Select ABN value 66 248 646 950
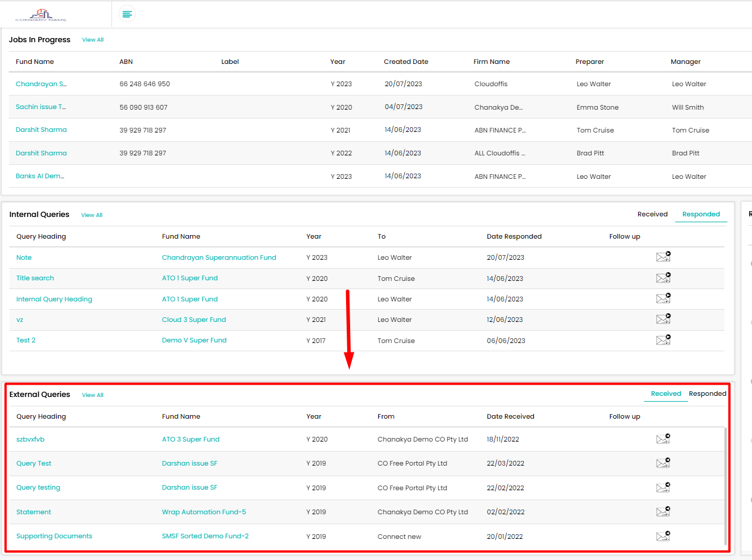The image size is (752, 560). 145,84
